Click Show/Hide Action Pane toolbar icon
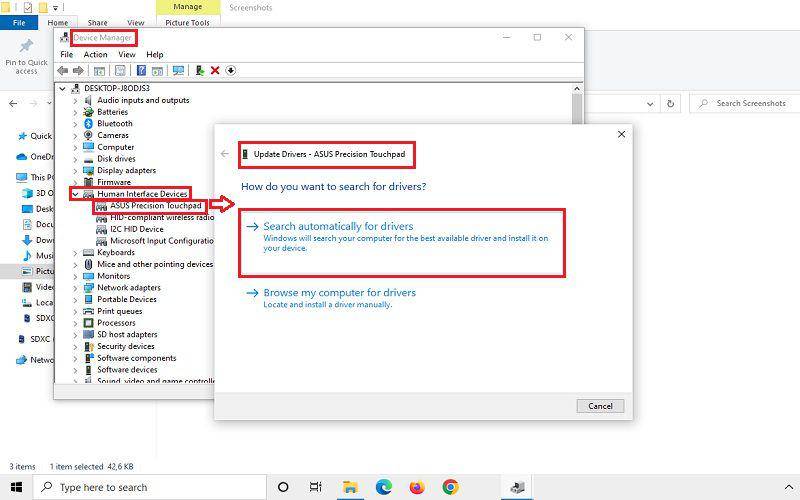Viewport: 800px width, 500px height. 157,70
